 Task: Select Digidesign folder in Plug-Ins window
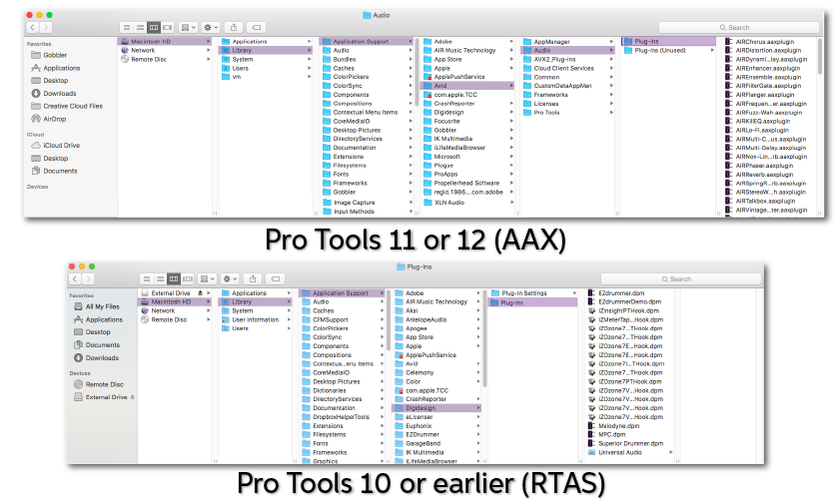click(436, 408)
